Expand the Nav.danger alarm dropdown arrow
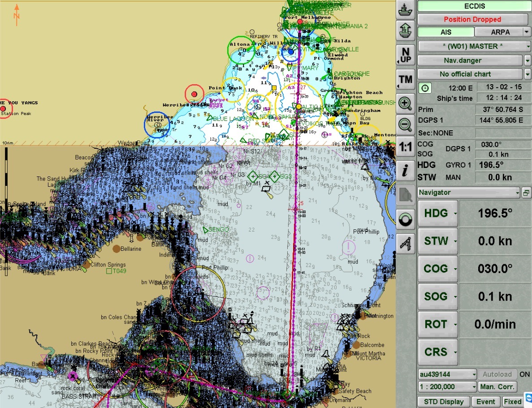This screenshot has width=532, height=408. pyautogui.click(x=527, y=60)
